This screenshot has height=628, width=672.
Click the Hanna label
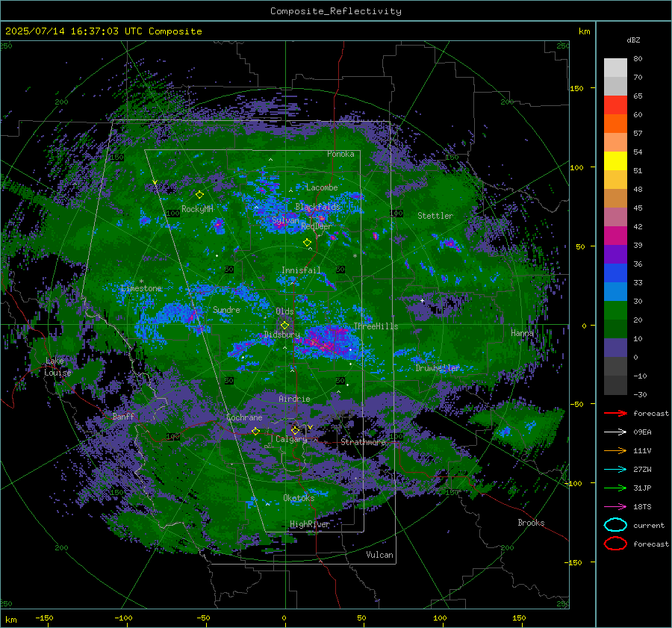pos(522,333)
